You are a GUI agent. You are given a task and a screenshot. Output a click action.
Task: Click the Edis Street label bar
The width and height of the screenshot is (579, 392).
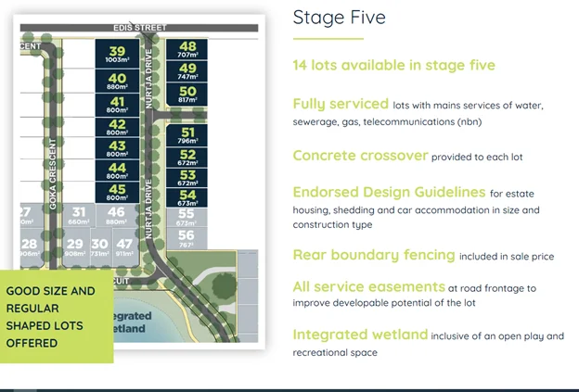point(139,28)
